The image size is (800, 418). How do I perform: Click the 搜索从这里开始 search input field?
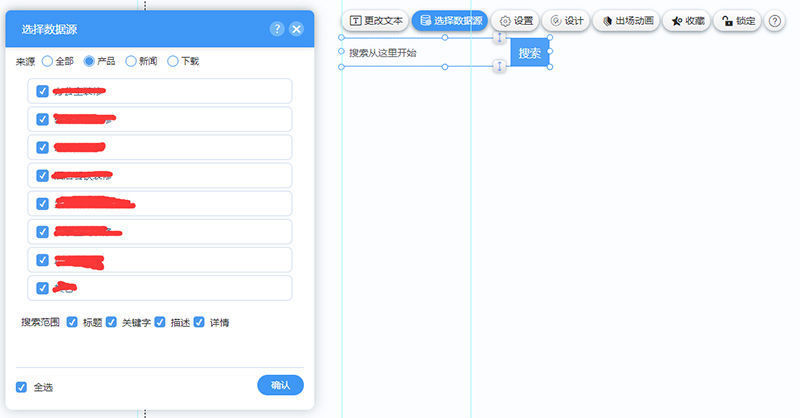tap(420, 53)
